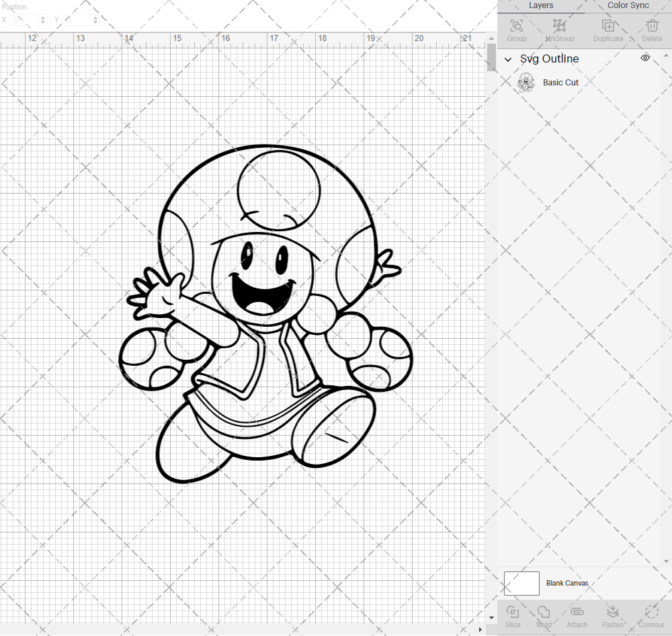The height and width of the screenshot is (636, 672).
Task: Select the Basic Cut layer
Action: tap(561, 82)
